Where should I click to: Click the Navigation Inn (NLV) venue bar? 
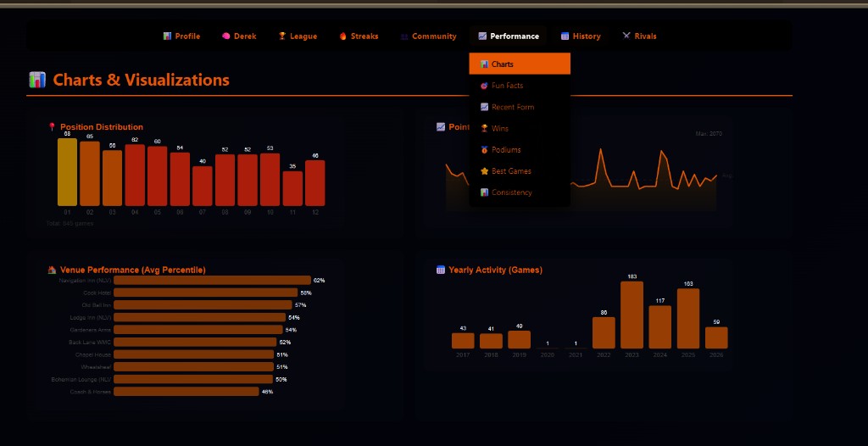point(213,281)
